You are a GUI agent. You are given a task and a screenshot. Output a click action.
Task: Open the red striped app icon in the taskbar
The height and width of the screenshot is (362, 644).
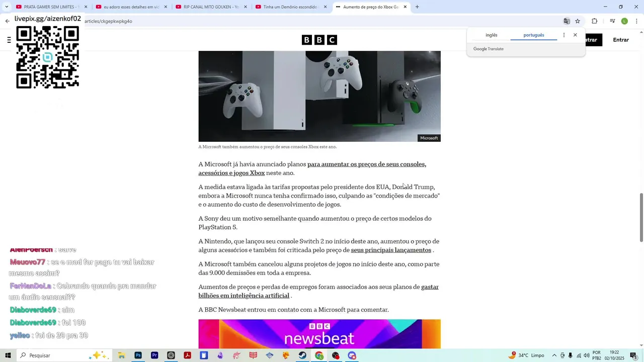tap(253, 355)
